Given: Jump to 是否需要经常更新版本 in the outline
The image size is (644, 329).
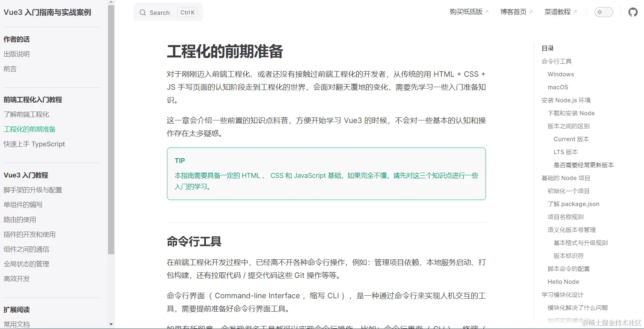Looking at the screenshot, I should pyautogui.click(x=584, y=165).
